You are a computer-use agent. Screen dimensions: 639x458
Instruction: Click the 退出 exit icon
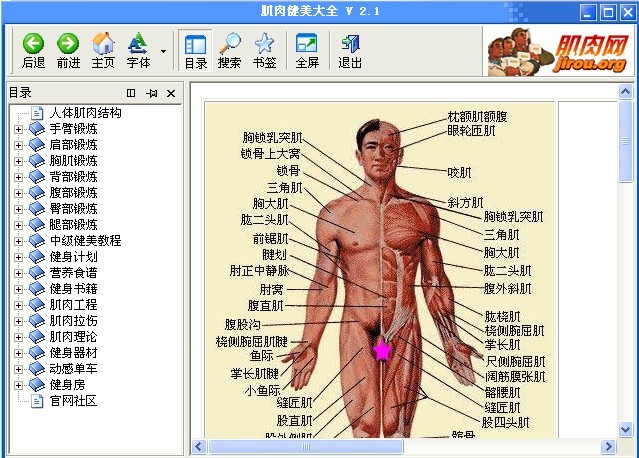350,43
